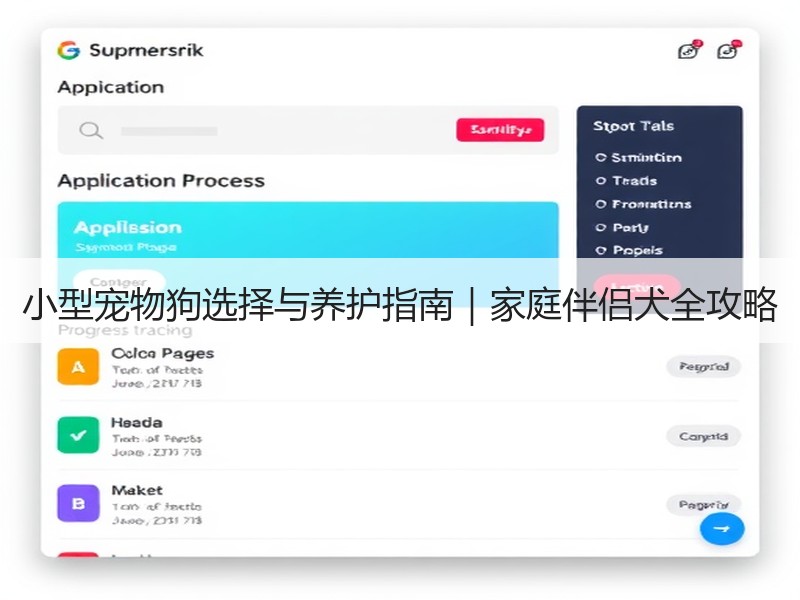Open the Maket row title

point(137,490)
